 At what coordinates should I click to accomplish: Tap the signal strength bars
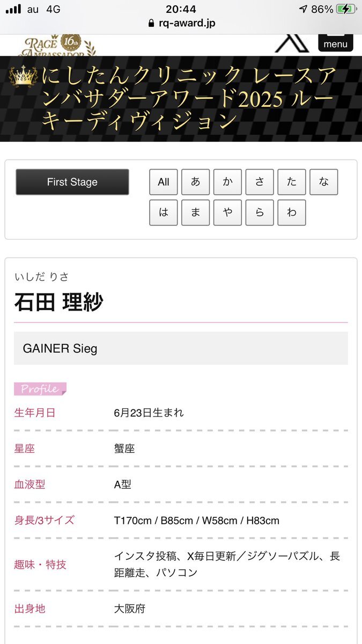(13, 9)
